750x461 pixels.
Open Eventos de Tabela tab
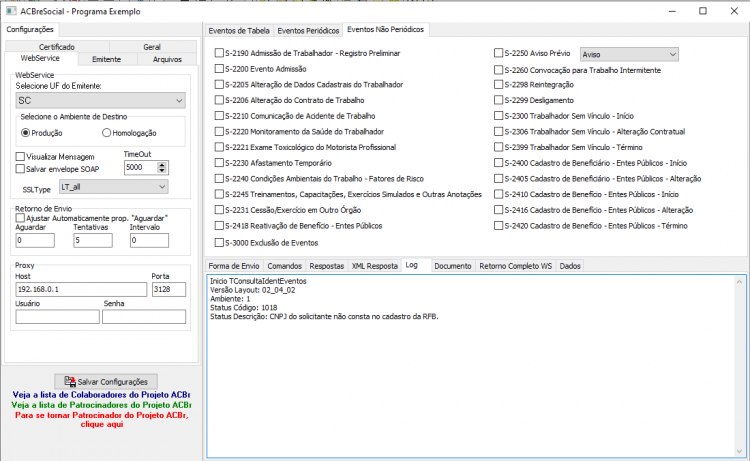pyautogui.click(x=239, y=31)
